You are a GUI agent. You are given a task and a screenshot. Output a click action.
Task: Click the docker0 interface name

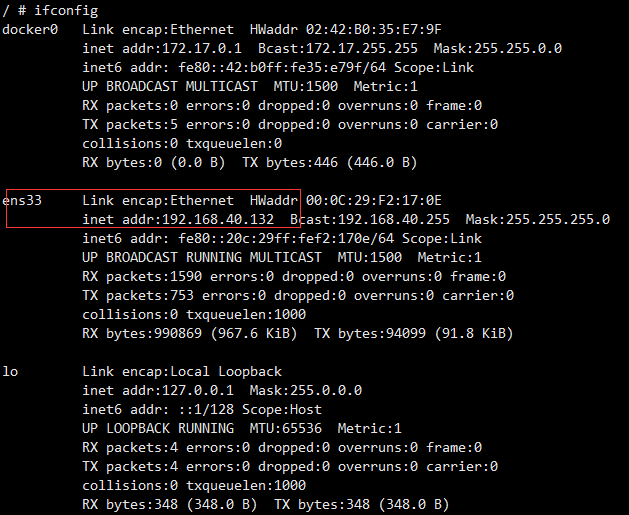click(30, 30)
